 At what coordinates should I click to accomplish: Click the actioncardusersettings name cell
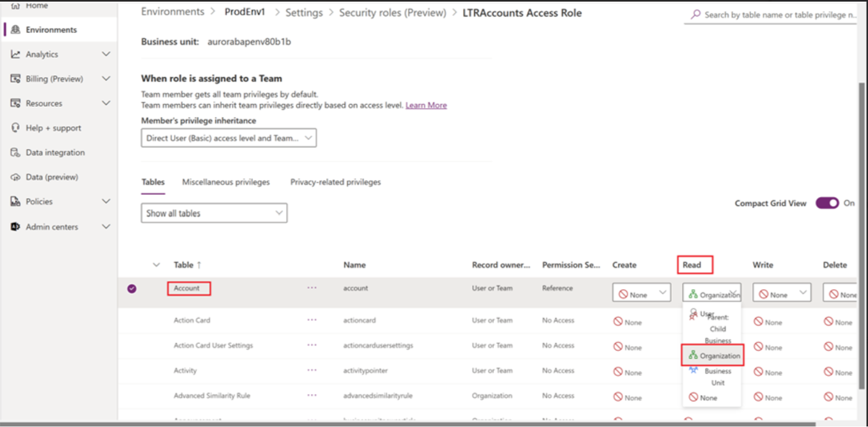coord(378,345)
